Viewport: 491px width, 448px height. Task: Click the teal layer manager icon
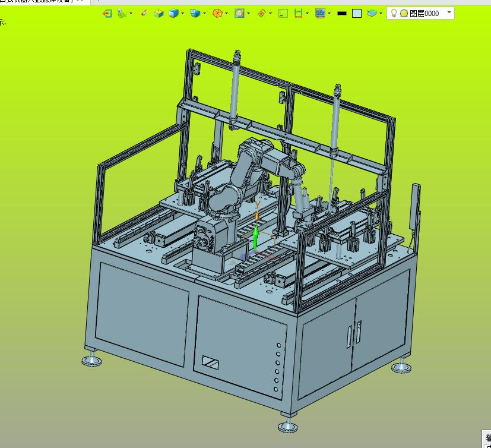372,13
